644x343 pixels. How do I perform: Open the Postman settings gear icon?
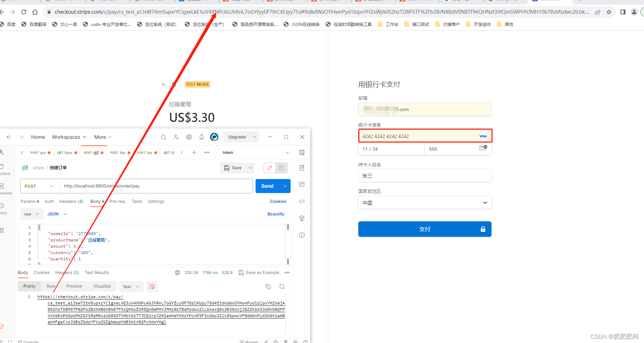189,137
